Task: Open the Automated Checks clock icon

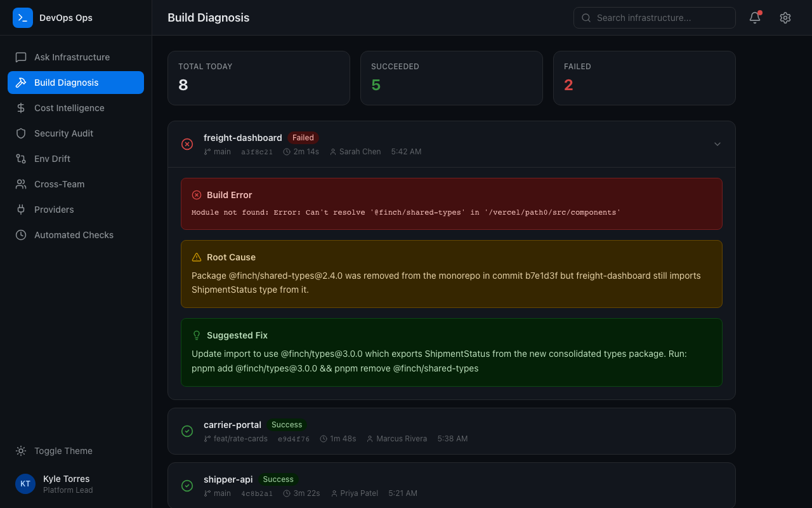Action: click(x=22, y=235)
